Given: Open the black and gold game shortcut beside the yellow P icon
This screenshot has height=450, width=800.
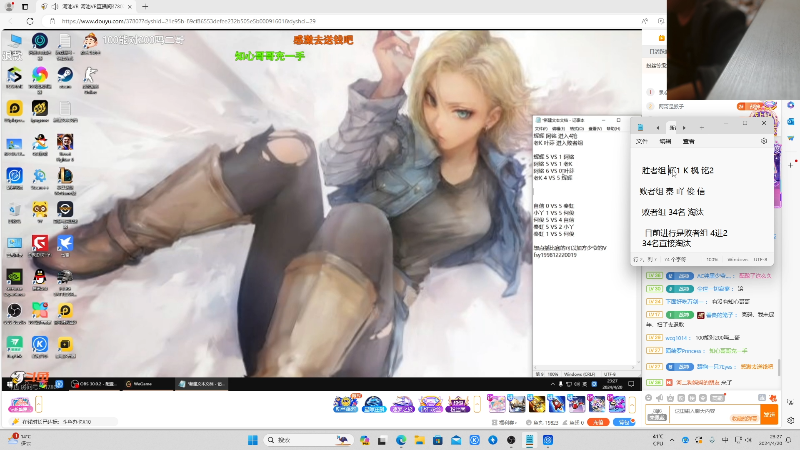Looking at the screenshot, I should pyautogui.click(x=40, y=109).
